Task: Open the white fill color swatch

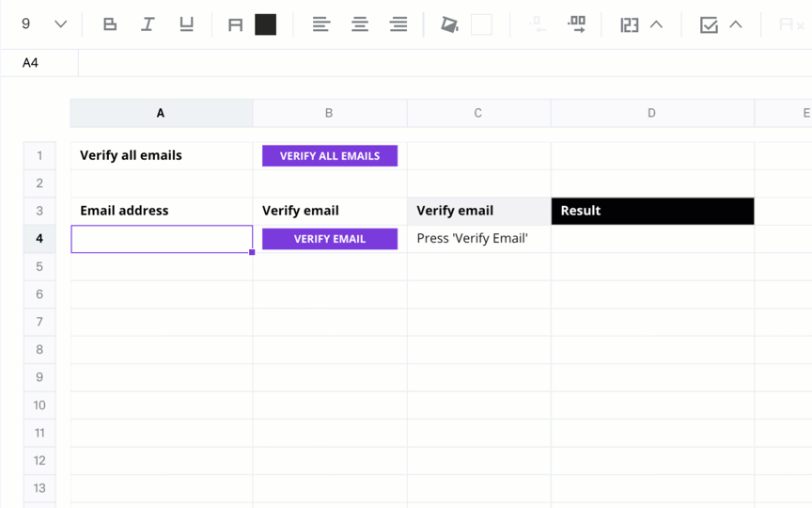Action: (481, 24)
